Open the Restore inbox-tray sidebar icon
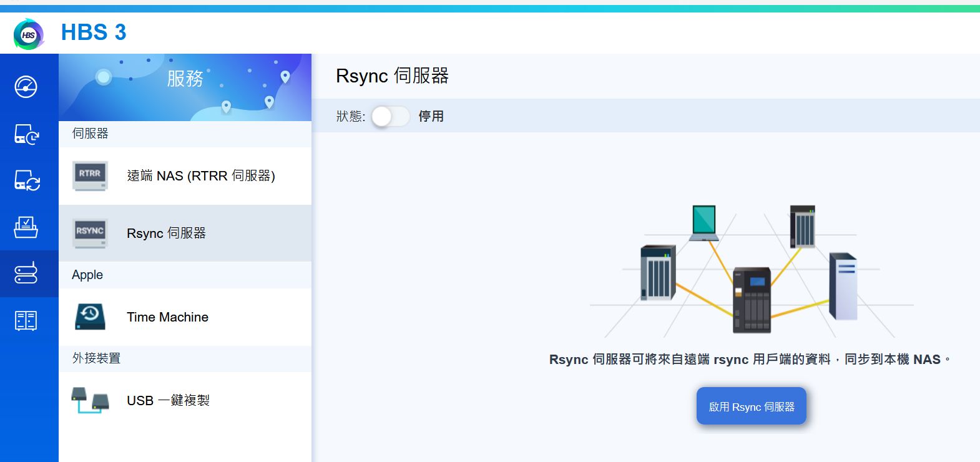The width and height of the screenshot is (980, 462). coord(26,227)
